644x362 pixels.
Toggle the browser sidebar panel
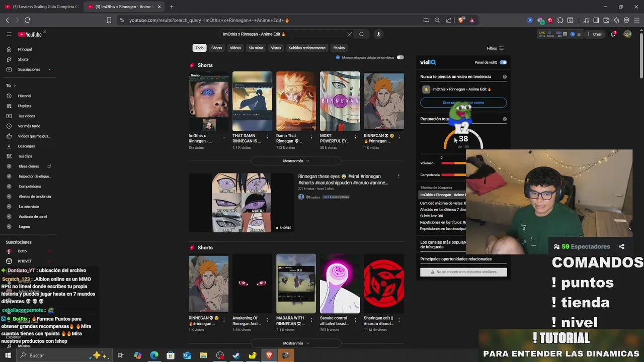pos(596,20)
